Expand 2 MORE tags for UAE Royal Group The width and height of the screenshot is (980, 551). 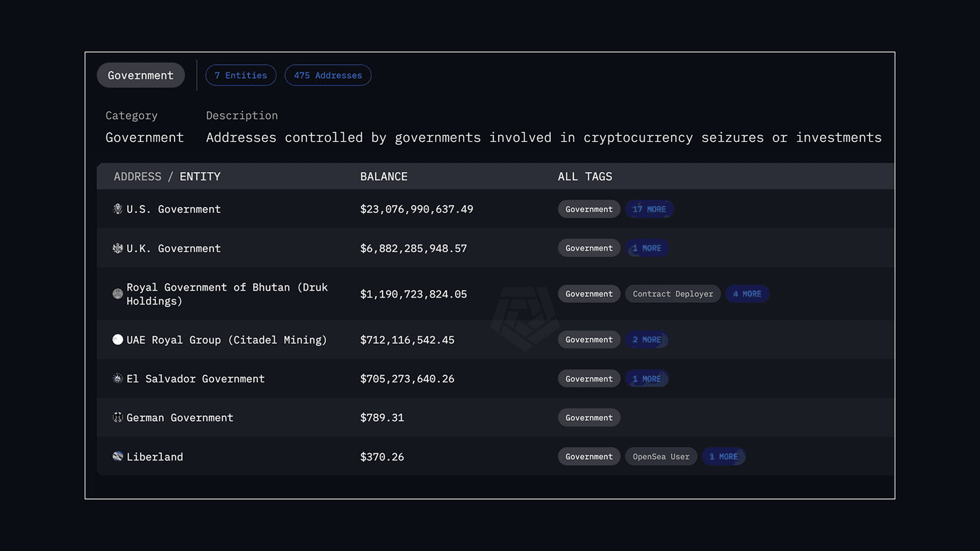[x=647, y=340]
